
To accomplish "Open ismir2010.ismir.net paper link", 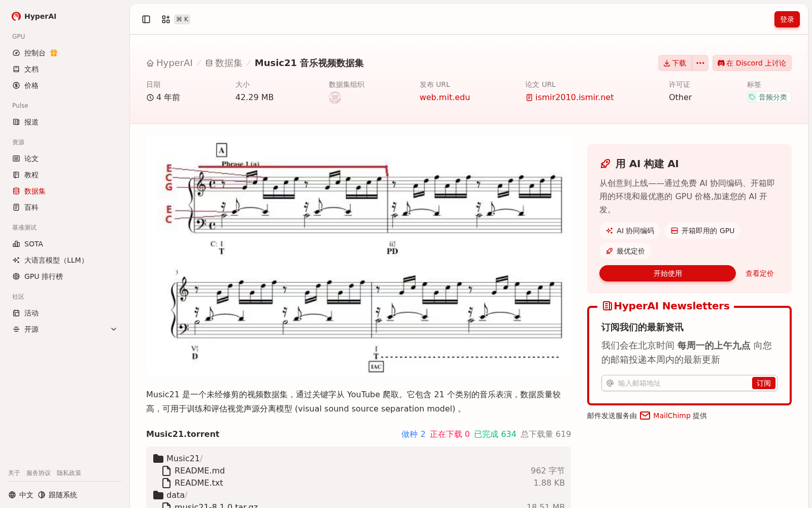I will [569, 98].
